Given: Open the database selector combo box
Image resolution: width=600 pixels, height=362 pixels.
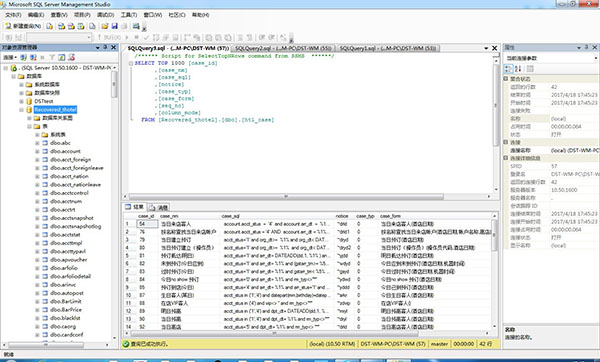Looking at the screenshot, I should [59, 37].
